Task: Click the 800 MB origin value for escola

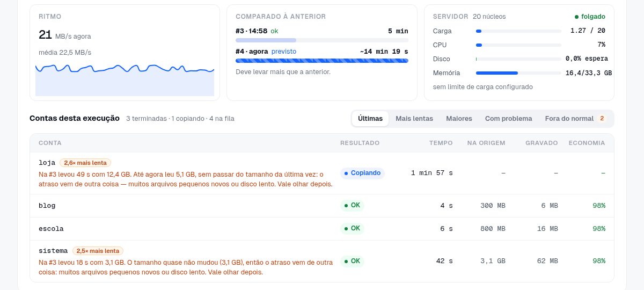Action: (493, 229)
